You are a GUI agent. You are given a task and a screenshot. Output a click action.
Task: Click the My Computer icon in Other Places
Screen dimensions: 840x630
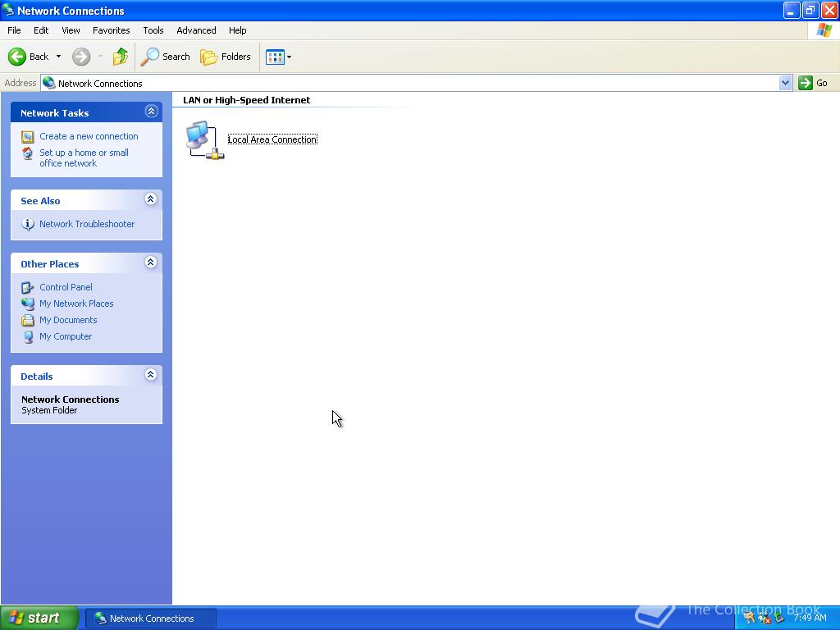pos(27,337)
